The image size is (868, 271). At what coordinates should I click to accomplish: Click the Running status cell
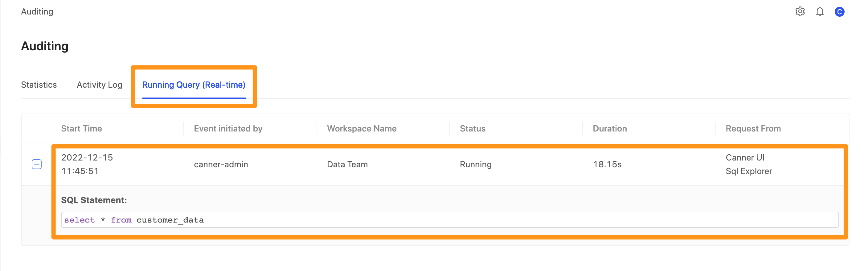475,164
